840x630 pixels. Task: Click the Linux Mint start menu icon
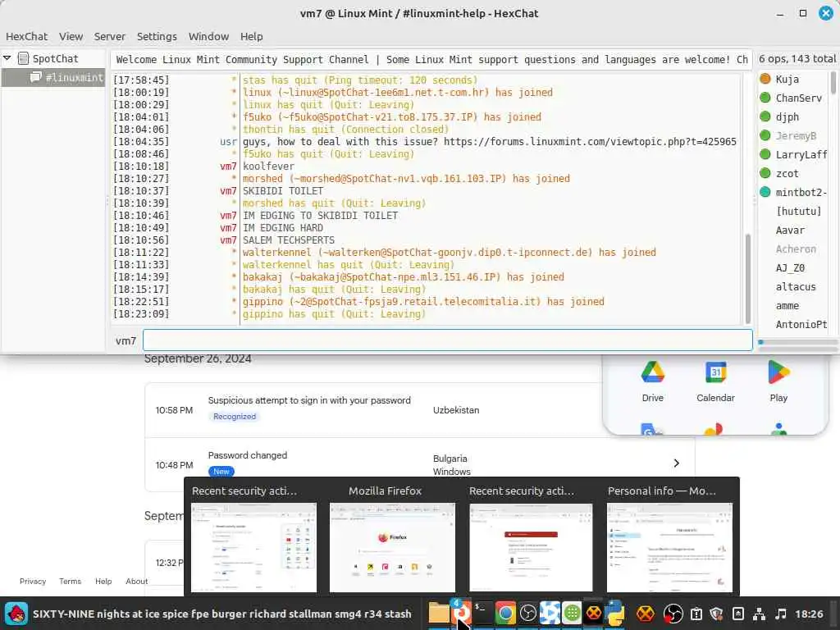[x=16, y=614]
